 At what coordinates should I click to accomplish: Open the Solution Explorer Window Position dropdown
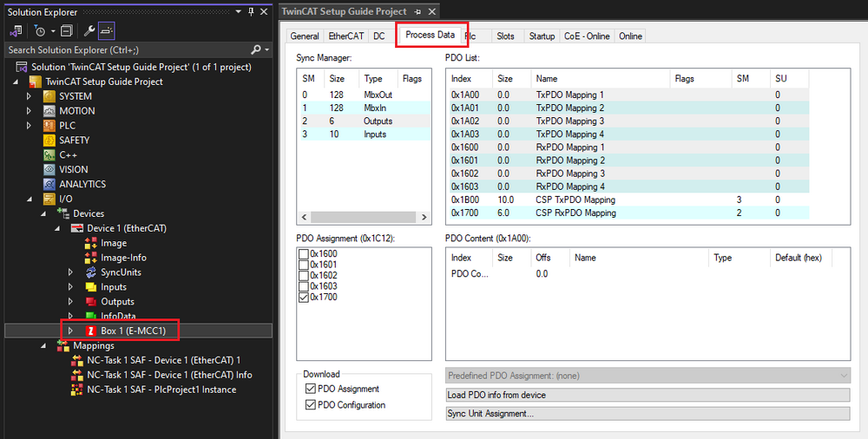click(239, 11)
